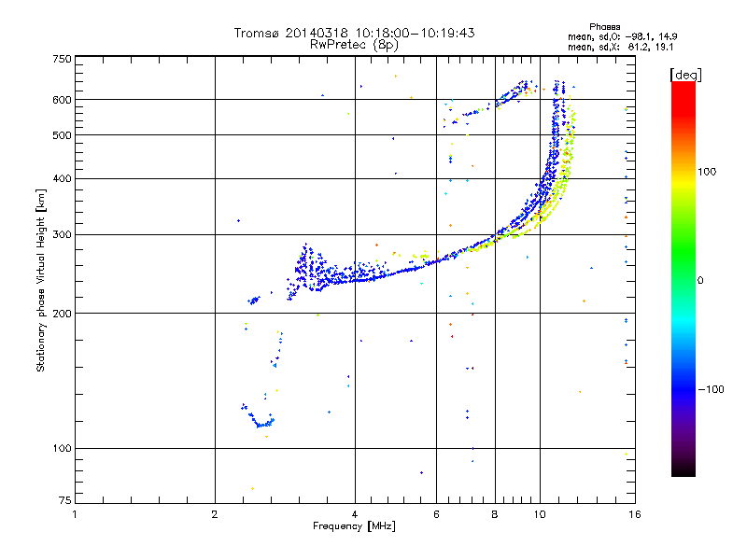Click the "0" label beside the color bar
Screen dimensions: 747x560
coord(700,280)
